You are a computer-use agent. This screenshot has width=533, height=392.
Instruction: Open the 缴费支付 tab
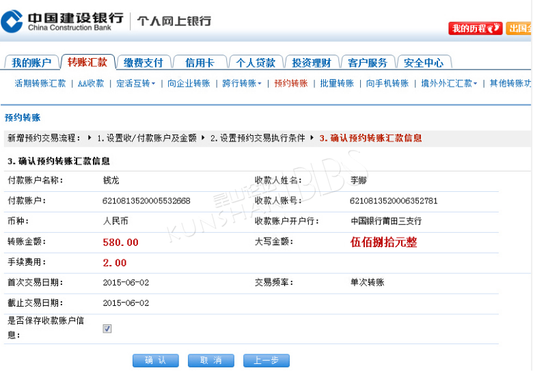click(x=143, y=63)
